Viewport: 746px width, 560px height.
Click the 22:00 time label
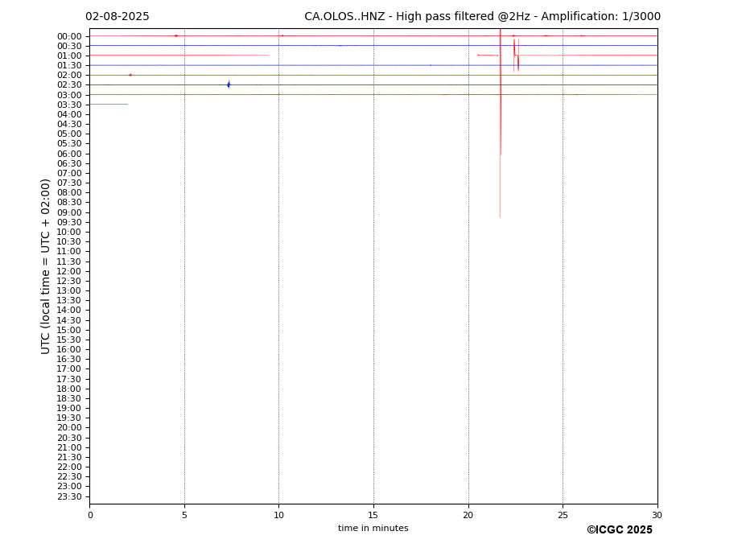69,467
